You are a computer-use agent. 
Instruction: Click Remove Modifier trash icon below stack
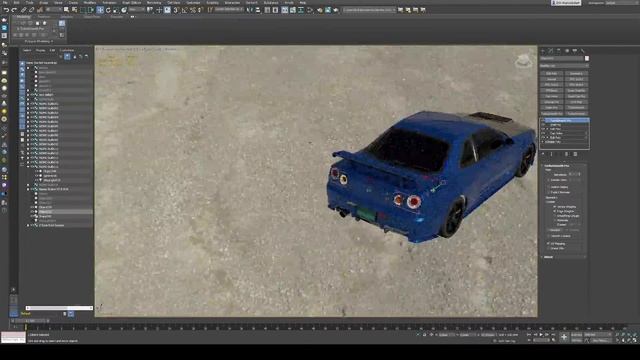[x=567, y=154]
